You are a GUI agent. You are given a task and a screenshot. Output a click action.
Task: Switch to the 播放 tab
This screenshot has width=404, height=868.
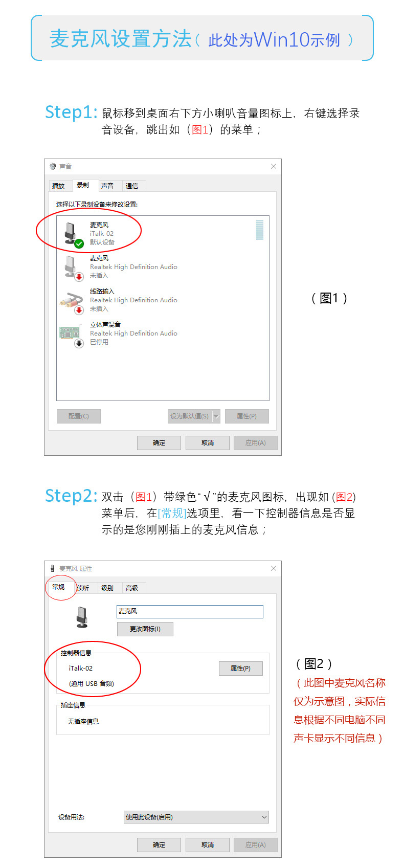click(x=59, y=186)
